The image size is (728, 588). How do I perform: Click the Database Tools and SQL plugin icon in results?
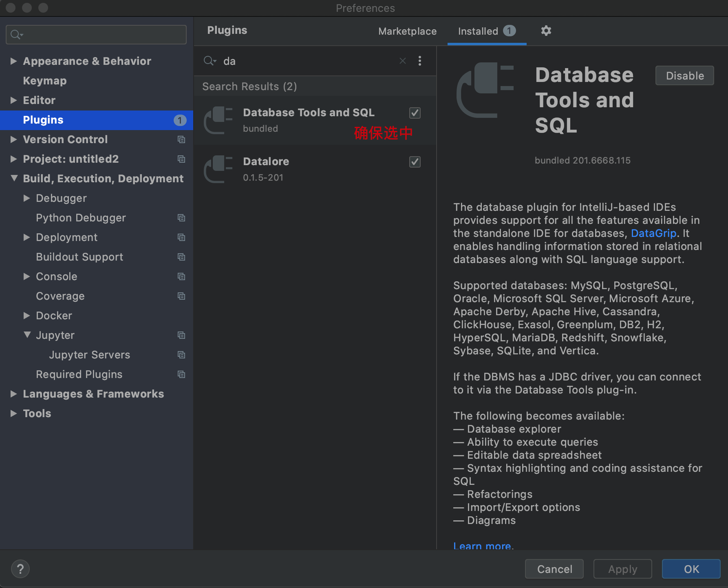(218, 120)
